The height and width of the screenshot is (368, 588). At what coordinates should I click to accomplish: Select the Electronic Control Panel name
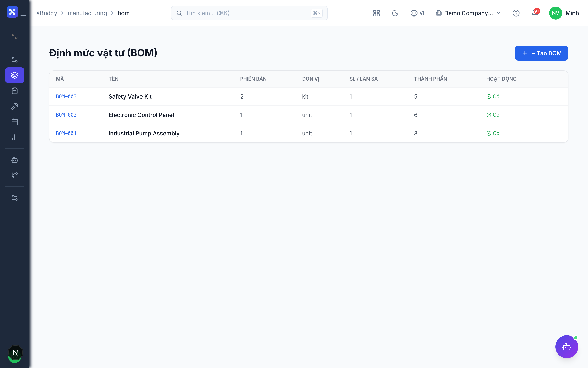pyautogui.click(x=141, y=115)
